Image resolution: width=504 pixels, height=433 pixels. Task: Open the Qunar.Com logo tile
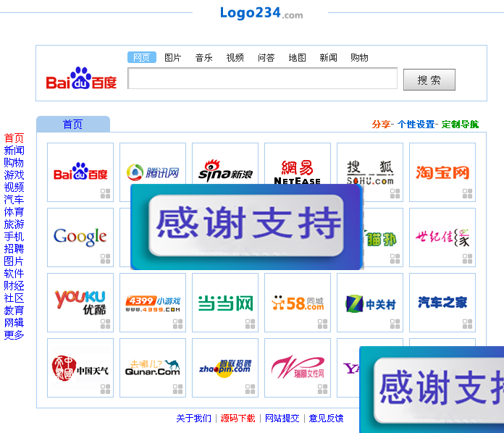pyautogui.click(x=153, y=368)
